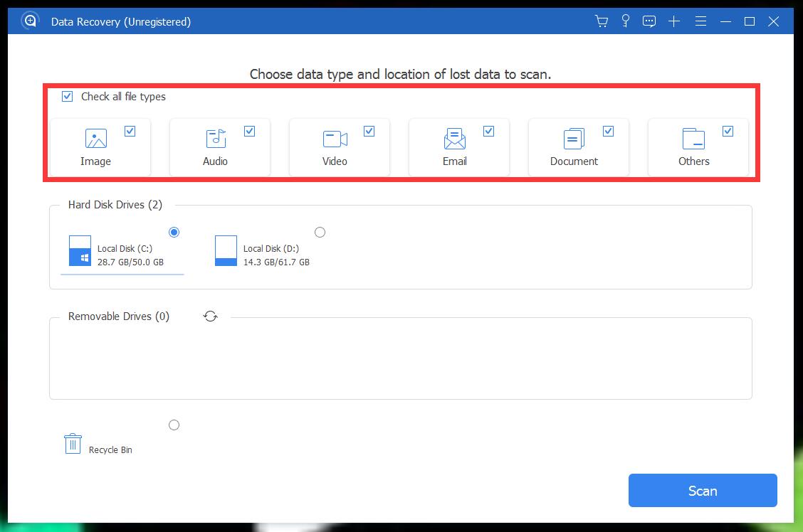Click the 28.7 GB/50.0 GB text
This screenshot has height=532, width=803.
tap(130, 262)
